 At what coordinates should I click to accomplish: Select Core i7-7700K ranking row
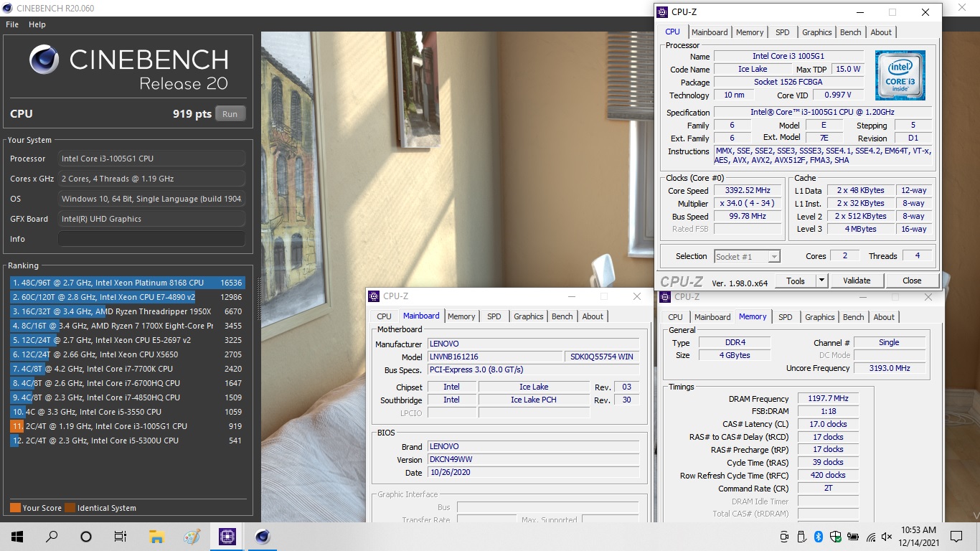[x=128, y=369]
